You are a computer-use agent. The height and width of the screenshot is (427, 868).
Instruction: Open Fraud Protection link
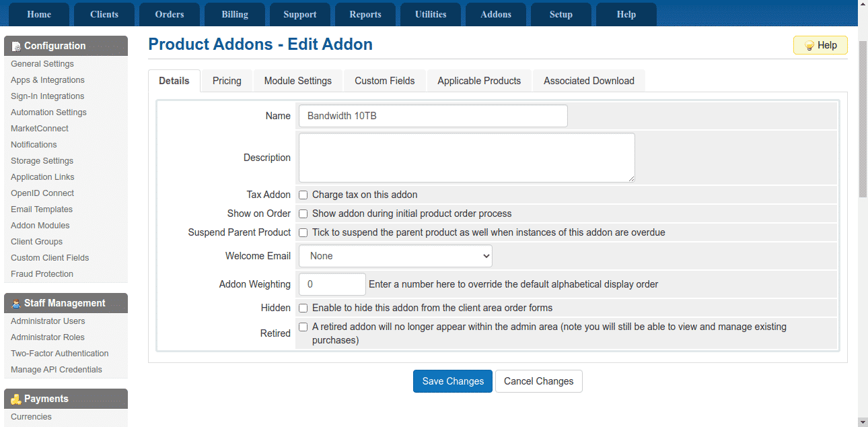coord(42,274)
